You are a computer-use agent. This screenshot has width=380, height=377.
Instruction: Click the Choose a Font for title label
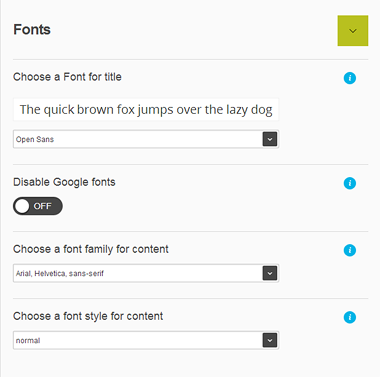(67, 77)
